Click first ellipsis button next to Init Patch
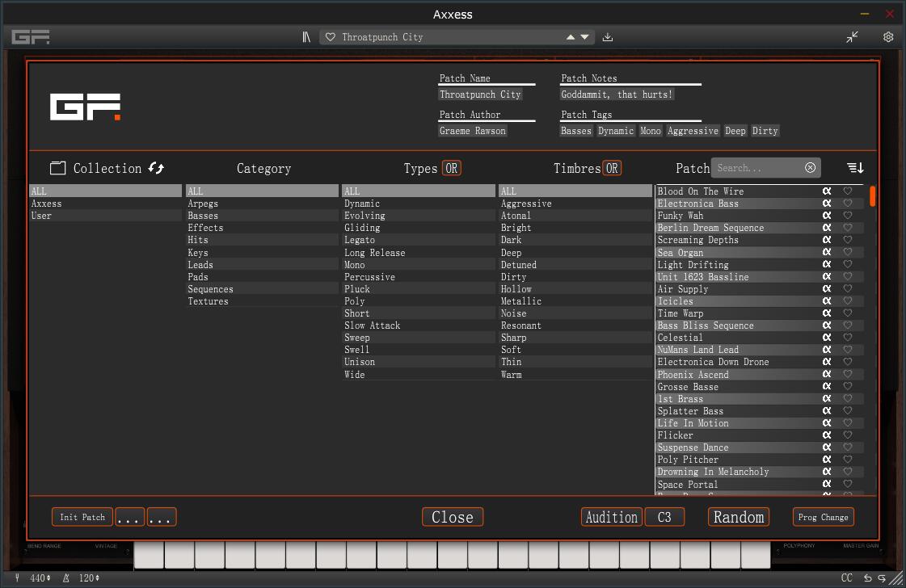906x588 pixels. coord(129,517)
